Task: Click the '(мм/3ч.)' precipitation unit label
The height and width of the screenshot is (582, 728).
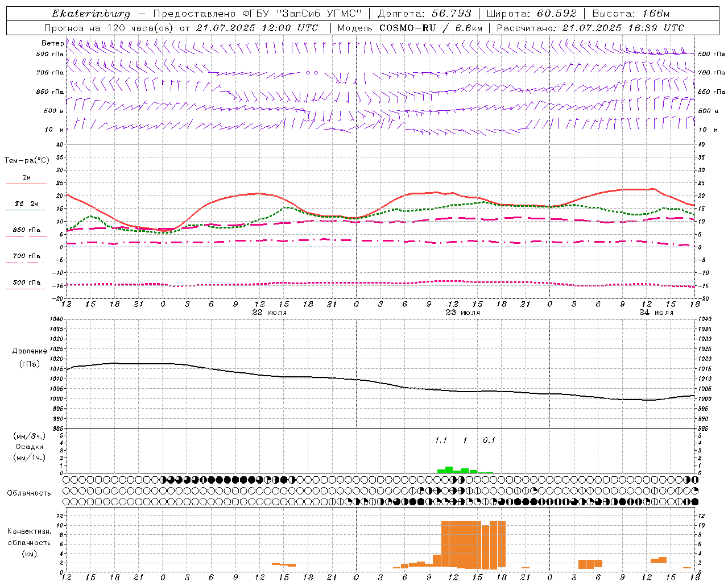Action: tap(30, 436)
